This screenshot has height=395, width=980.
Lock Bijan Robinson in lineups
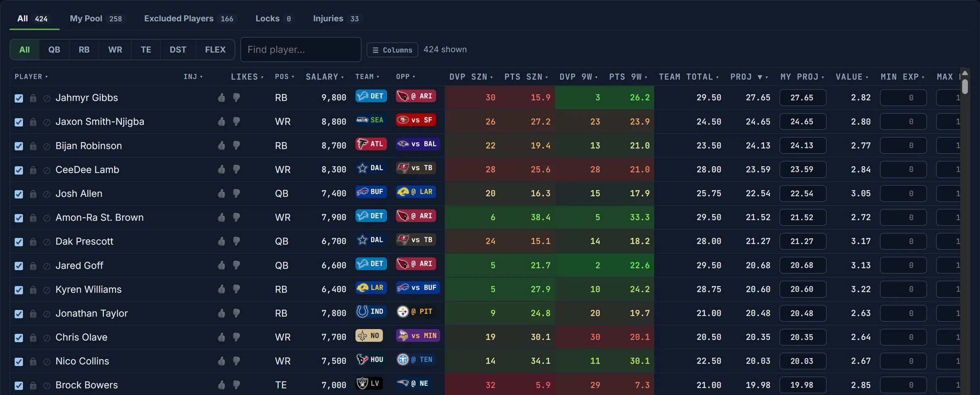click(33, 146)
